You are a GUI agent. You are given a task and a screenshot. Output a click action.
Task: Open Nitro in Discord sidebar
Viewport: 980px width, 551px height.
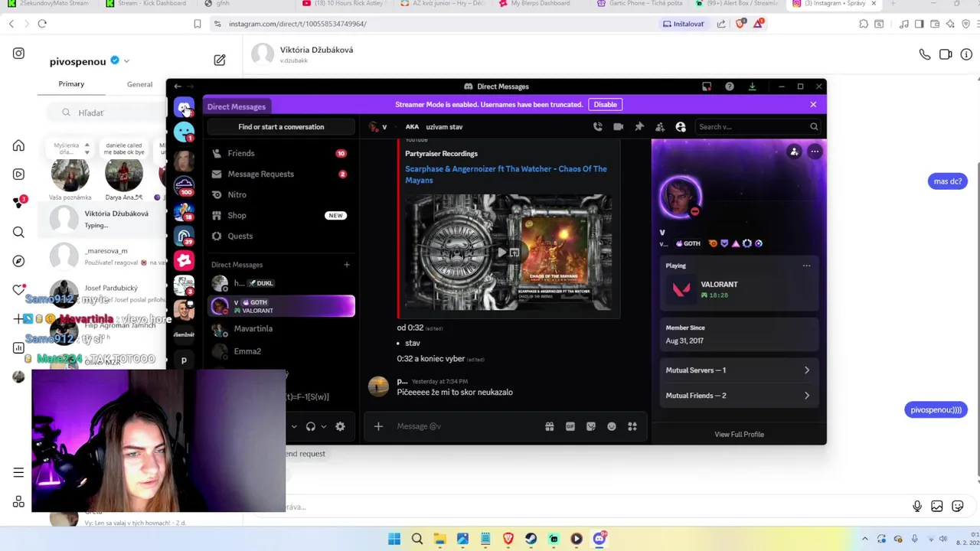[281, 194]
